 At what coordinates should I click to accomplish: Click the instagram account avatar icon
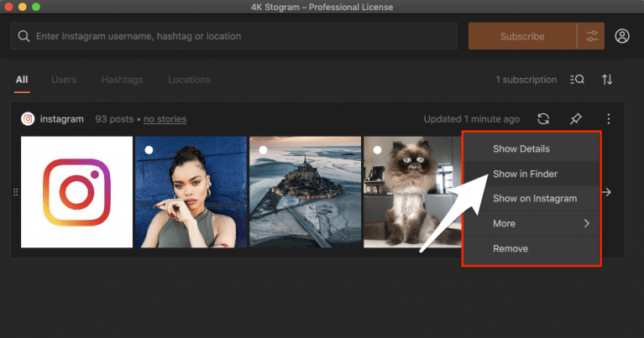28,119
